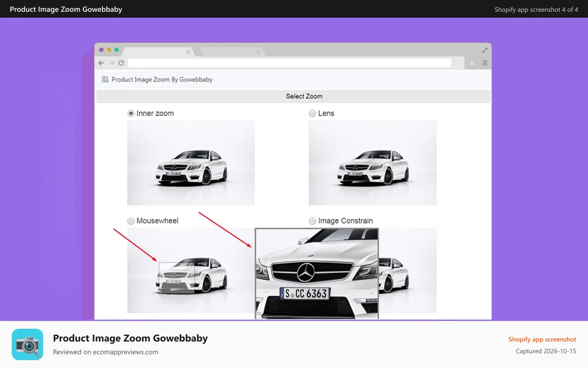Click the enlarged Mercedes grille zoom image
This screenshot has width=588, height=368.
[317, 273]
